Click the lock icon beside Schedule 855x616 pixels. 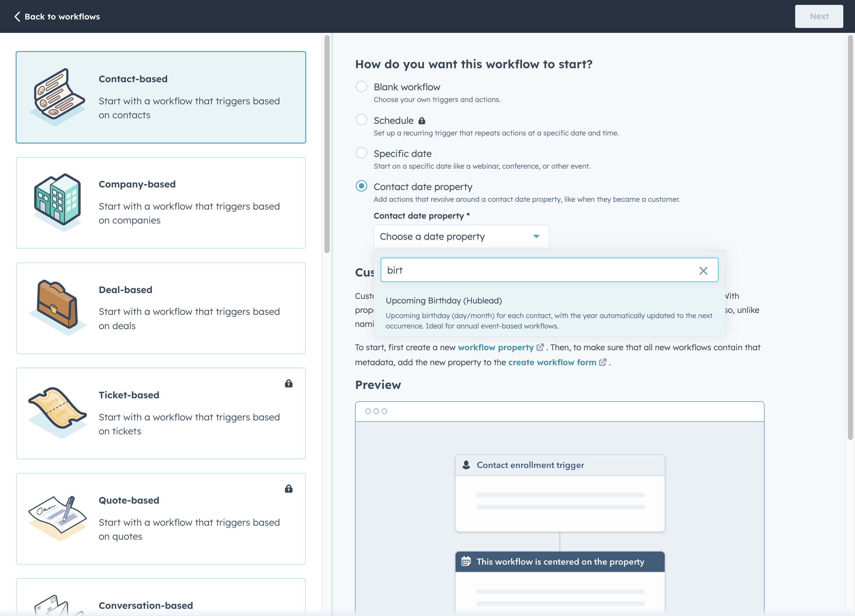pyautogui.click(x=422, y=121)
